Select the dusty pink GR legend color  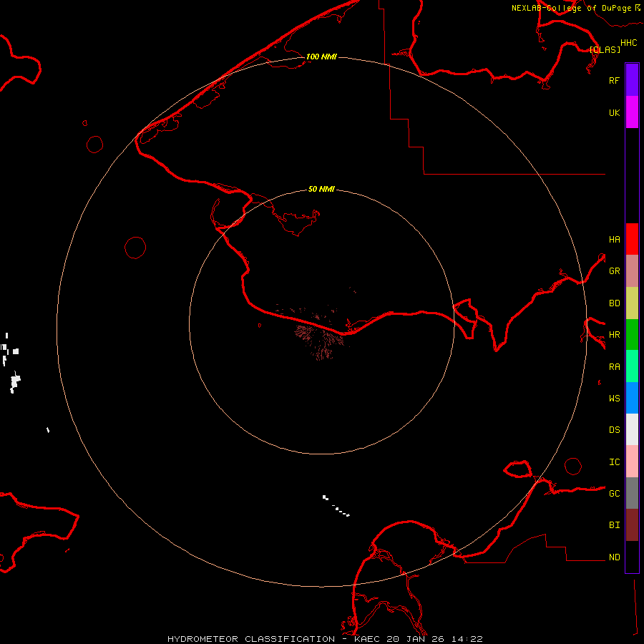[x=632, y=271]
